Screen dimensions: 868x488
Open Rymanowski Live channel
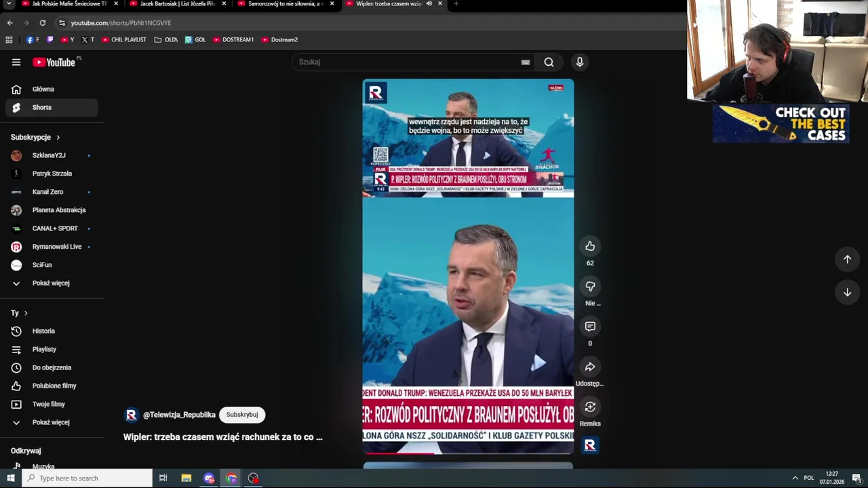coord(52,247)
